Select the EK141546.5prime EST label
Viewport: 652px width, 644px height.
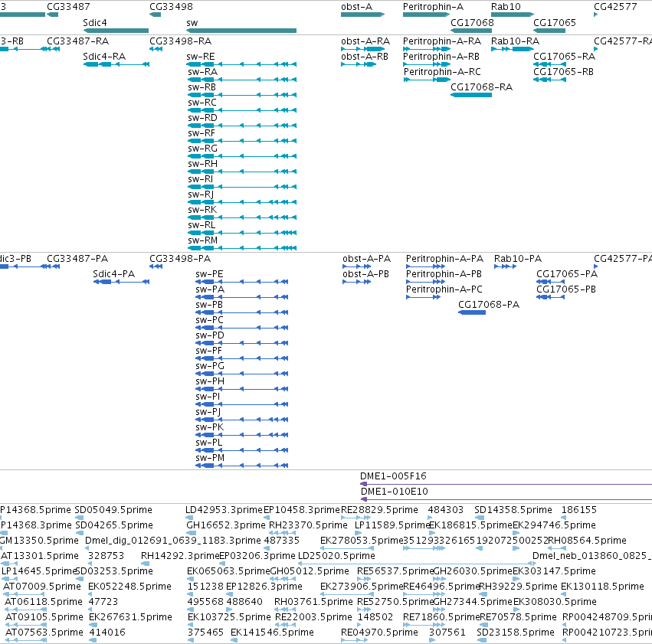tap(272, 633)
